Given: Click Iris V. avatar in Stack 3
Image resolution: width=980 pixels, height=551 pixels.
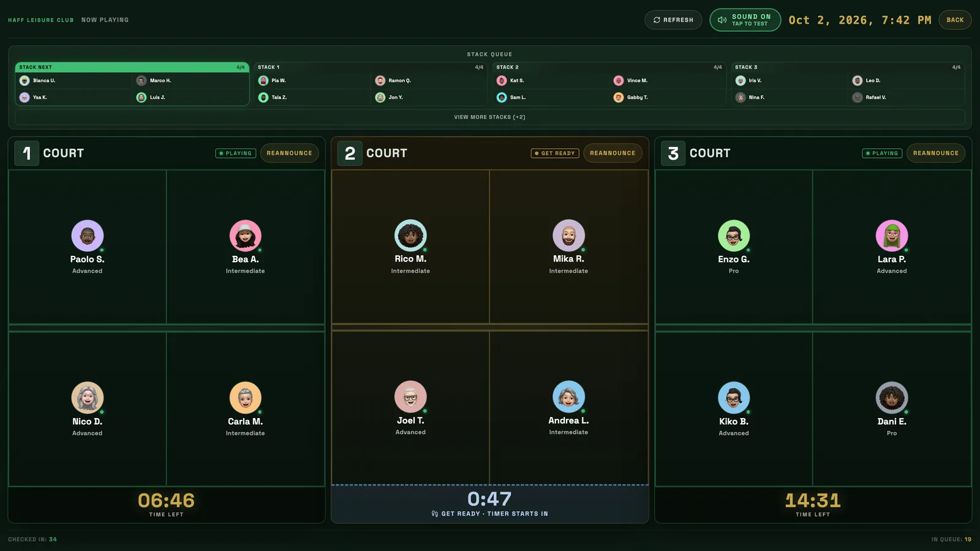Looking at the screenshot, I should pyautogui.click(x=741, y=81).
